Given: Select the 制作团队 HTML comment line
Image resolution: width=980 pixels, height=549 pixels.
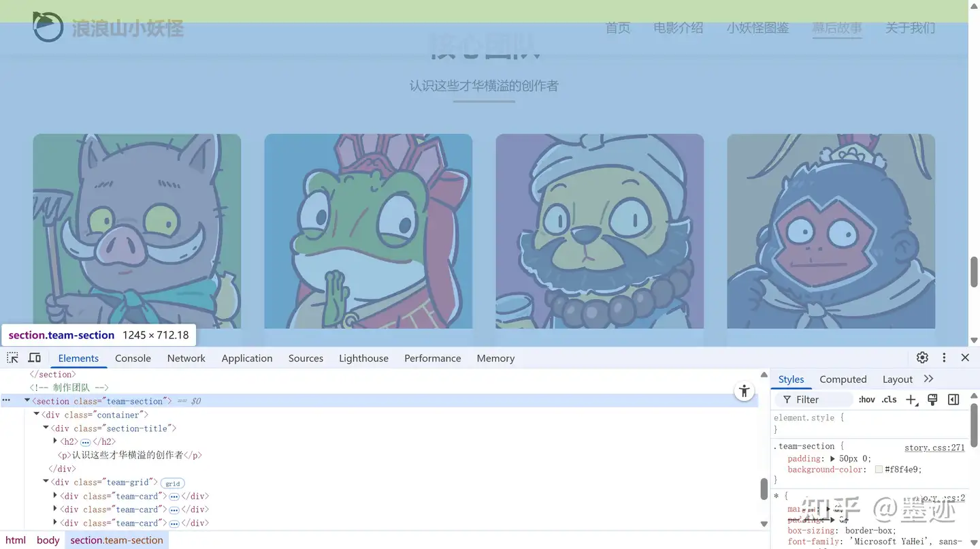Looking at the screenshot, I should pos(69,388).
